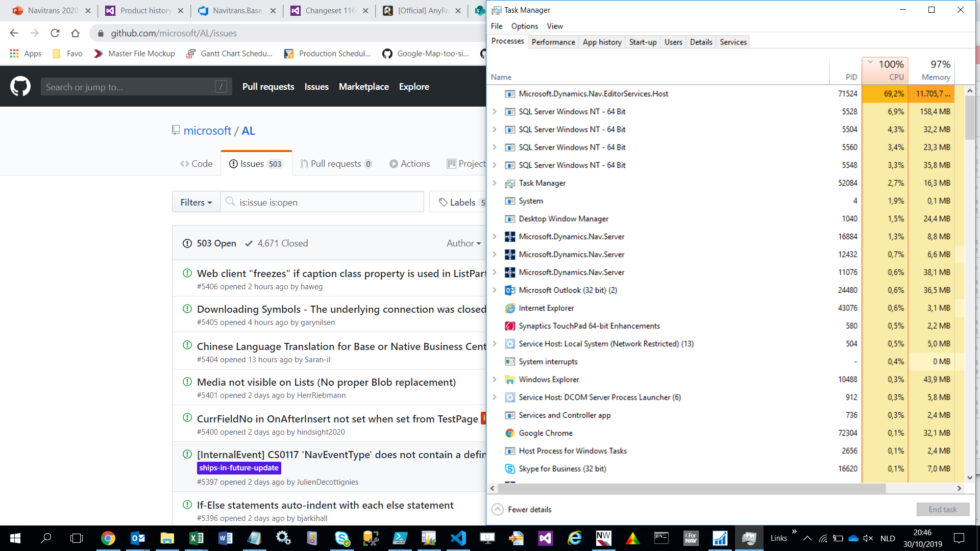Open the Options menu in Task Manager
The image size is (980, 551).
(524, 26)
